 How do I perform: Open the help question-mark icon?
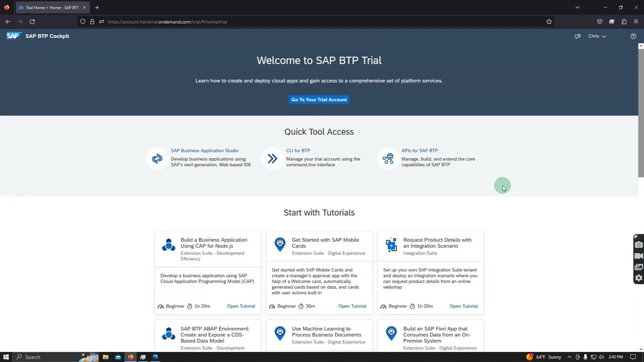pos(633,36)
